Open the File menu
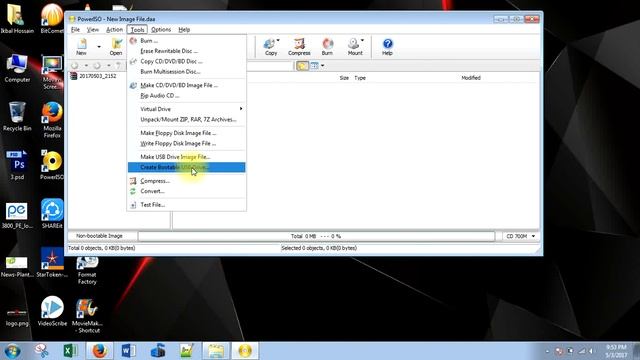This screenshot has height=360, width=640. 76,29
